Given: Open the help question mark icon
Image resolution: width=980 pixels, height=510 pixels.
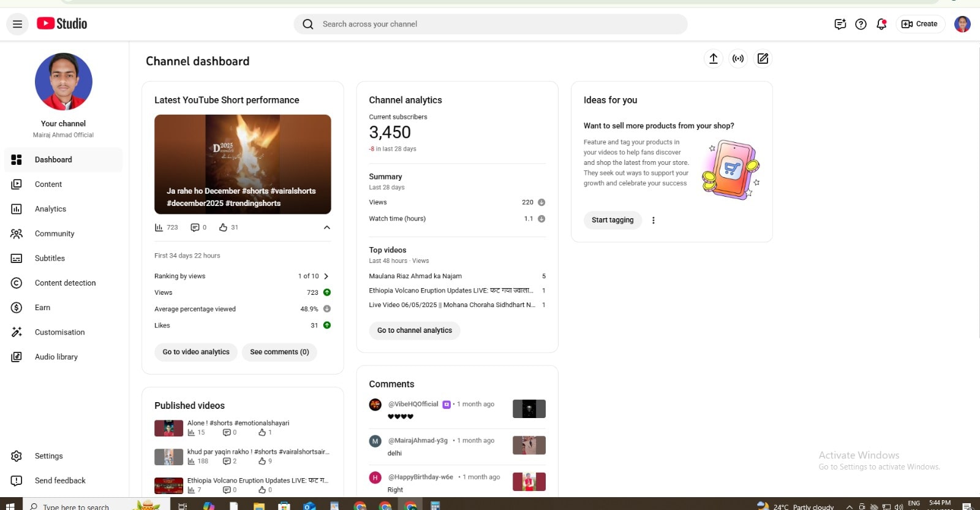Looking at the screenshot, I should (x=861, y=24).
